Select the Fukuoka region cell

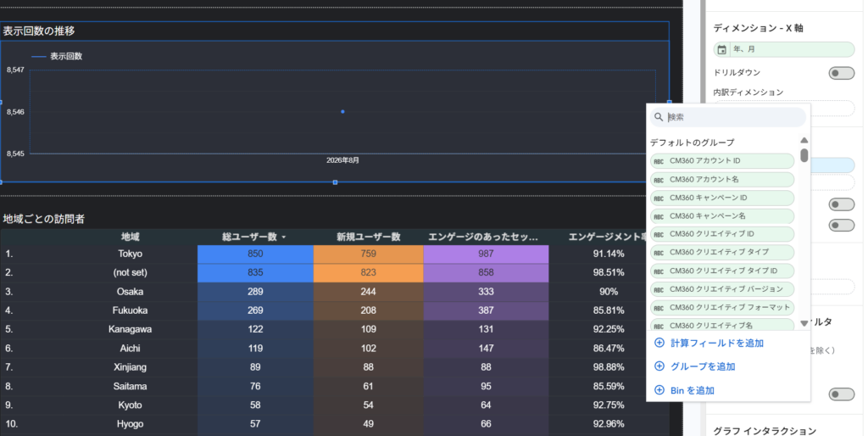pos(130,310)
